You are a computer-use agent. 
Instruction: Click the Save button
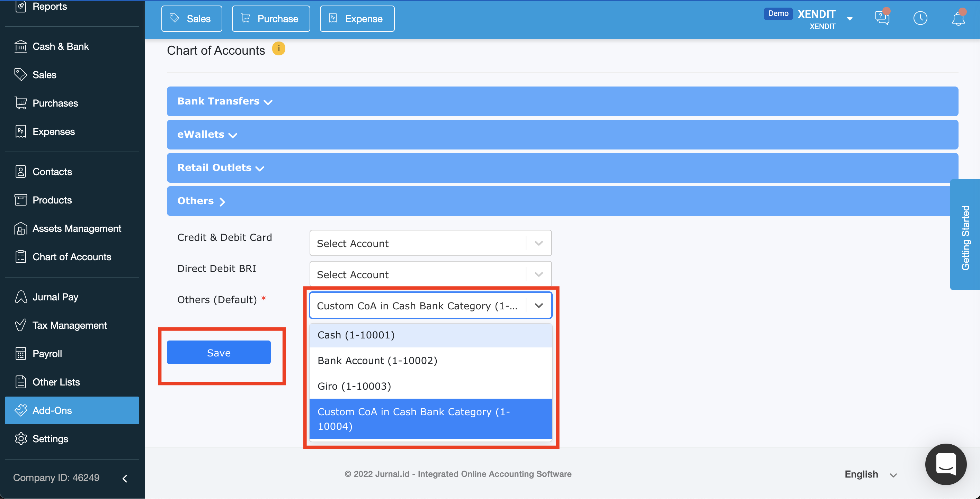pyautogui.click(x=219, y=353)
